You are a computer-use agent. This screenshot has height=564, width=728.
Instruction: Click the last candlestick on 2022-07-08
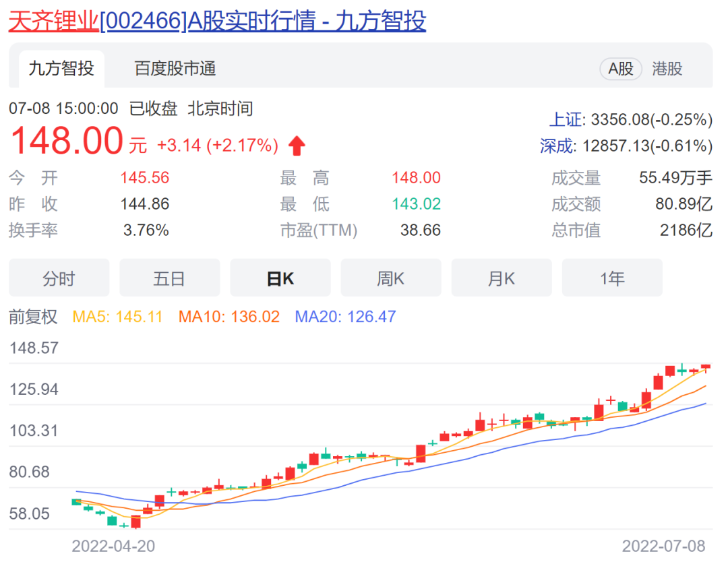[706, 367]
